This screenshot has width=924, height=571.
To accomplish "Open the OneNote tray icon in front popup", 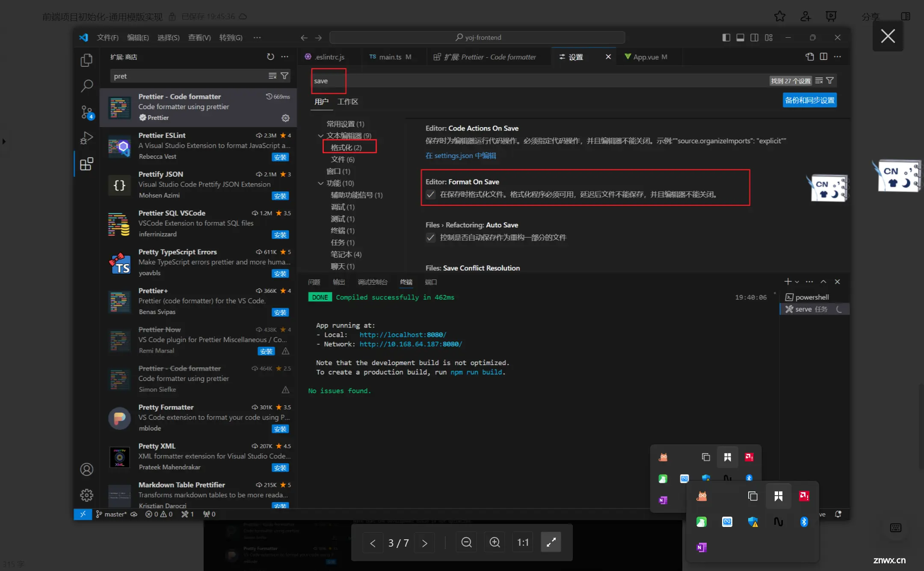I will tap(702, 547).
